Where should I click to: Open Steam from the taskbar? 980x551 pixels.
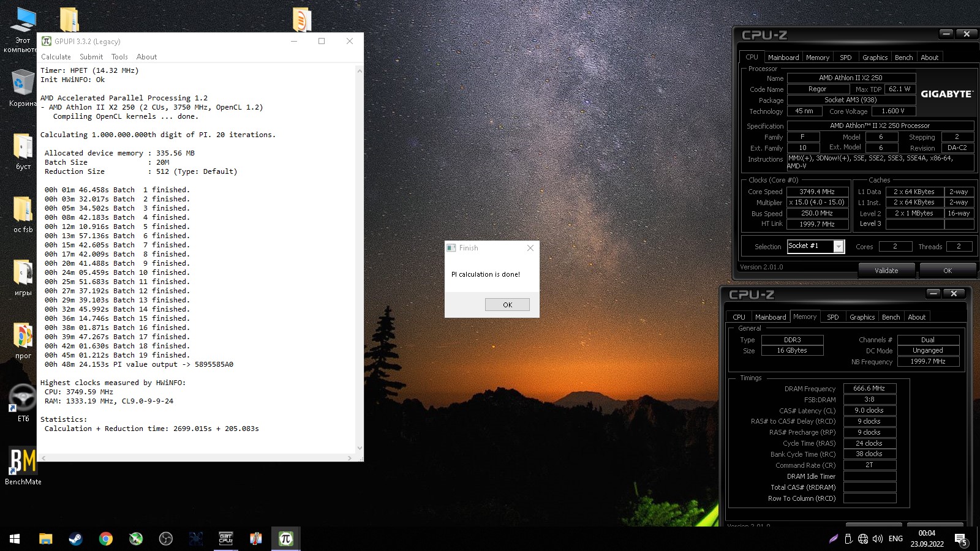click(75, 539)
